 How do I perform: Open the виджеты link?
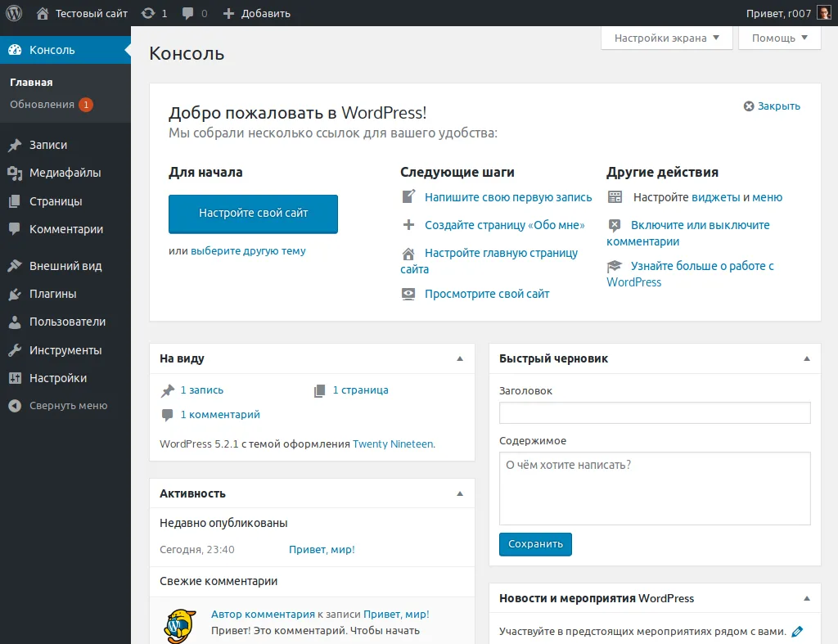click(x=715, y=197)
